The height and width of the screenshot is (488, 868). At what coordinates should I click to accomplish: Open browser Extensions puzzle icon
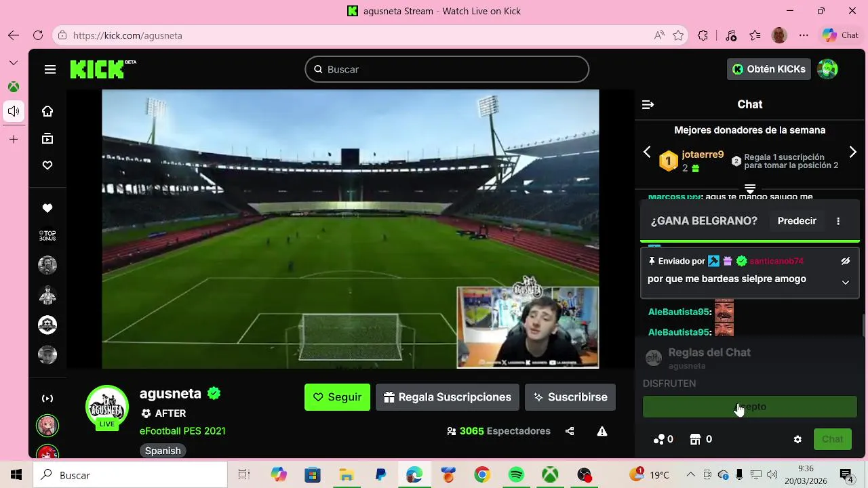[703, 35]
